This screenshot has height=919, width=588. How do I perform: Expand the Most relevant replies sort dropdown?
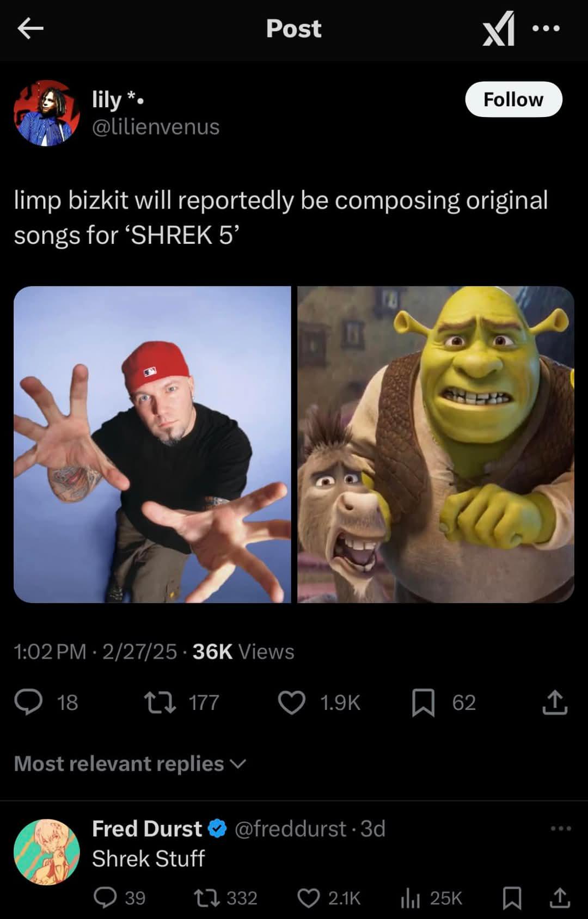(130, 763)
